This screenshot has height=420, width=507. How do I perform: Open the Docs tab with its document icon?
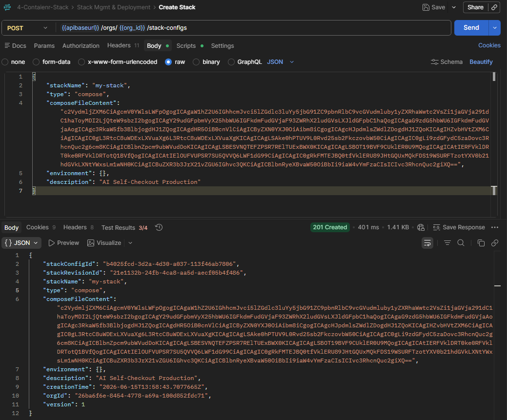(15, 45)
